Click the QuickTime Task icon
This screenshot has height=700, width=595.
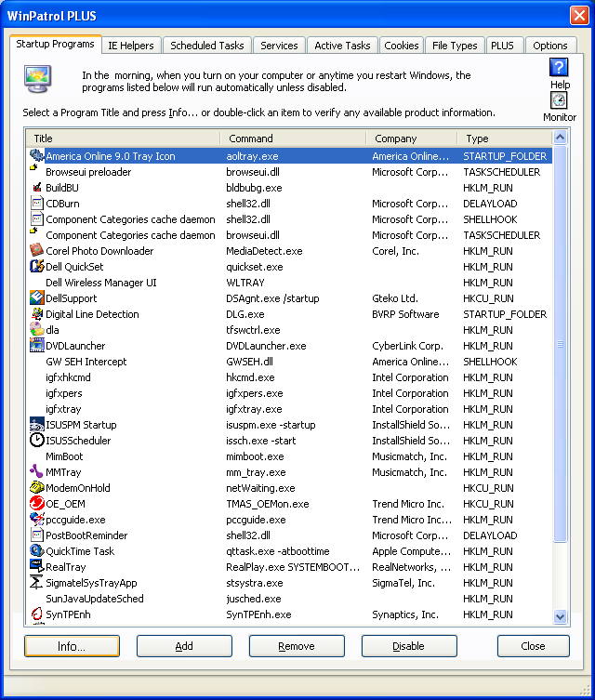coord(37,551)
